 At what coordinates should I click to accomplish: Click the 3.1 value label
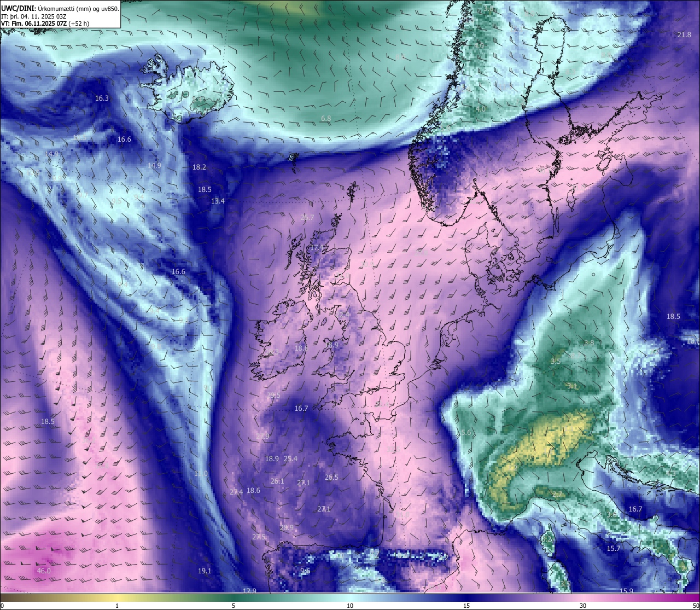(x=572, y=386)
